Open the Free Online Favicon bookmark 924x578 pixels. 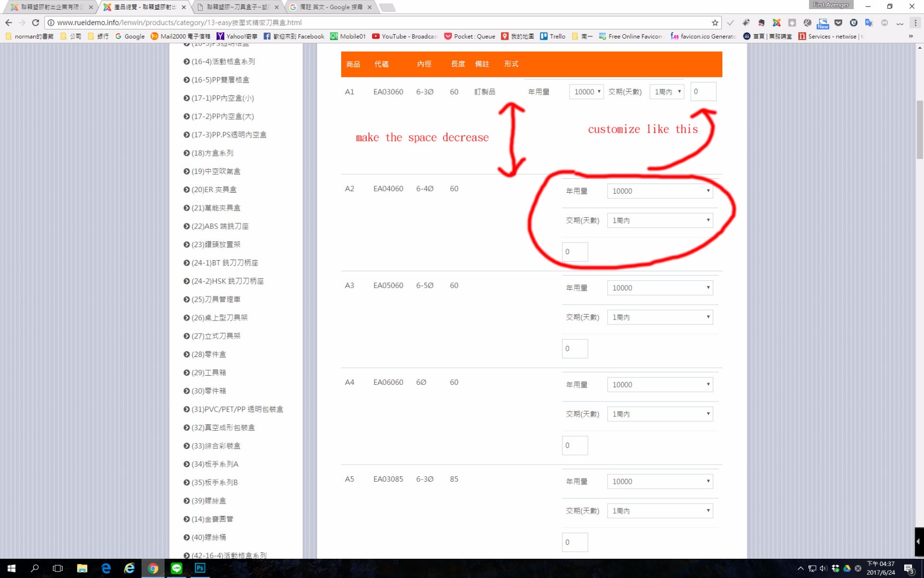[x=630, y=36]
